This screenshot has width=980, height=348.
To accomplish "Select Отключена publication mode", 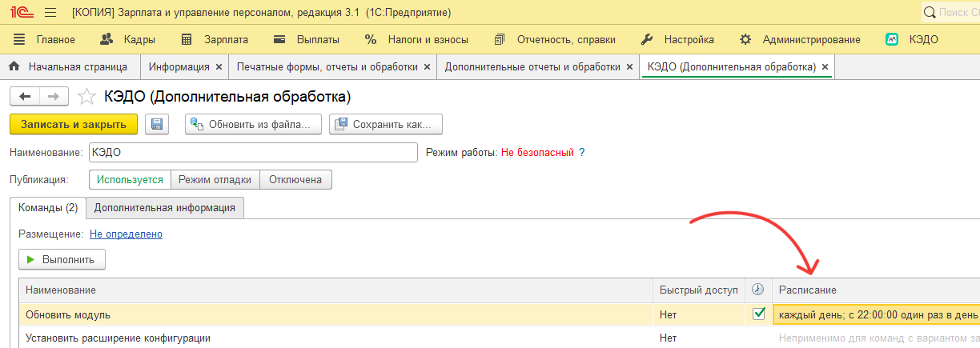I will pyautogui.click(x=295, y=180).
